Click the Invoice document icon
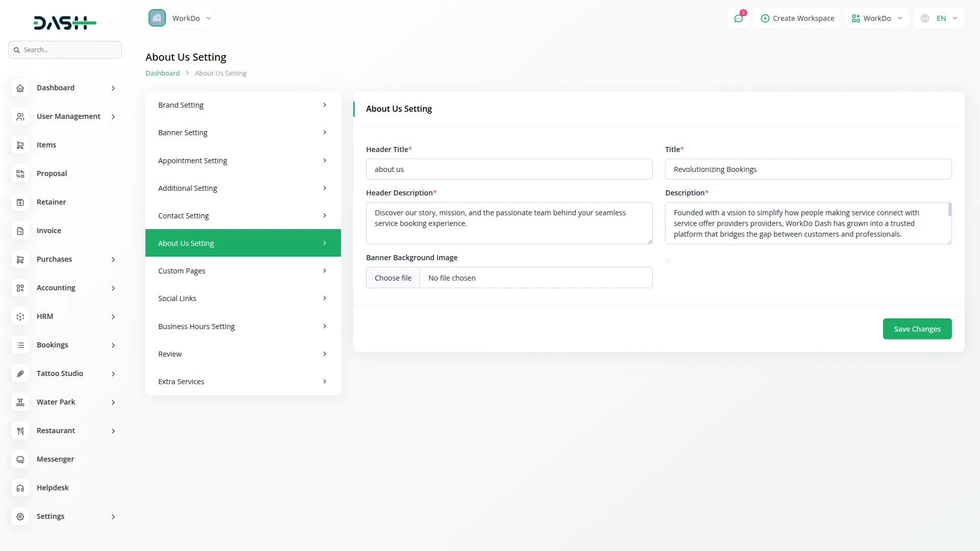The width and height of the screenshot is (980, 551). 20,231
